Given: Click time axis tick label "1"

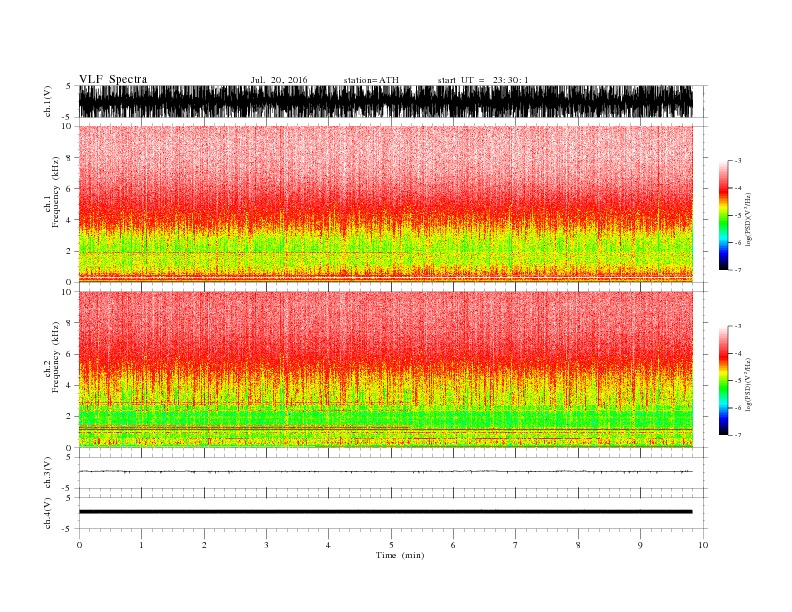Looking at the screenshot, I should pos(141,545).
